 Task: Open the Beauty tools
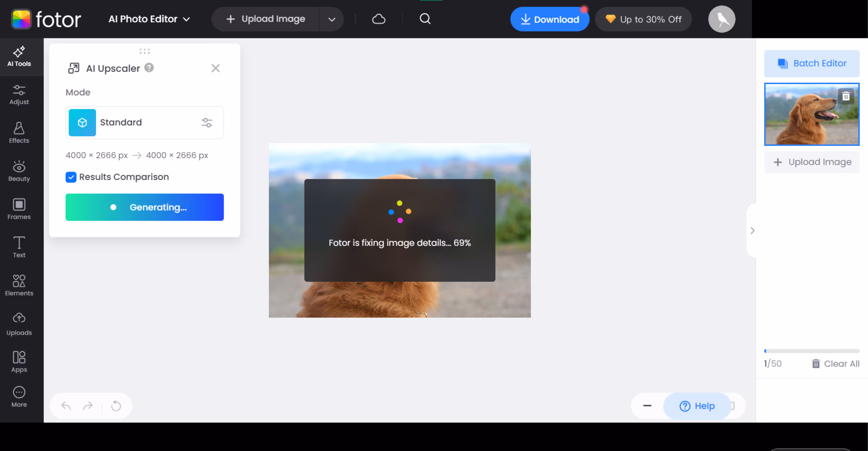click(x=19, y=171)
